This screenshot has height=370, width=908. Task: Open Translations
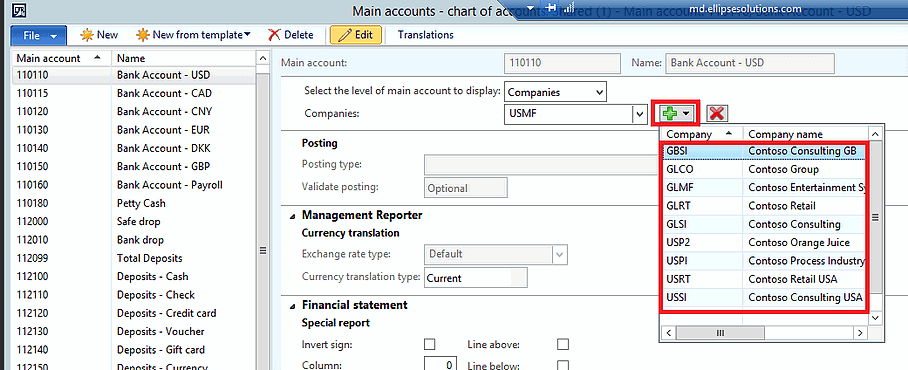pos(426,35)
